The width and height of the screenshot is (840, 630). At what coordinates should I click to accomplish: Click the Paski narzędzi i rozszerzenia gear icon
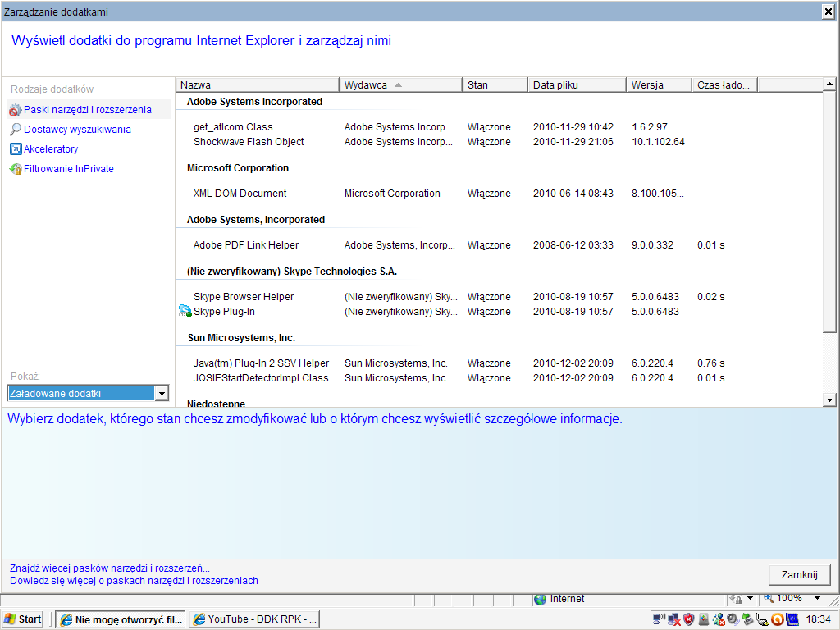15,110
